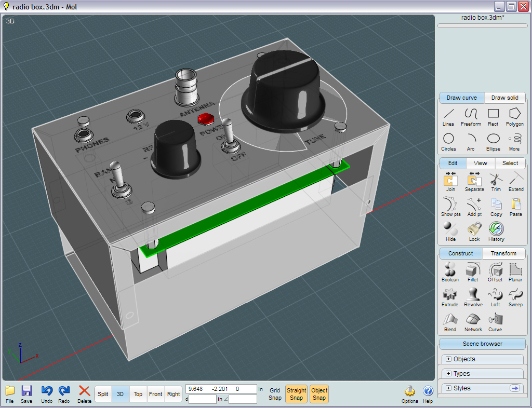
Task: Enable Grid Snap
Action: click(x=275, y=394)
